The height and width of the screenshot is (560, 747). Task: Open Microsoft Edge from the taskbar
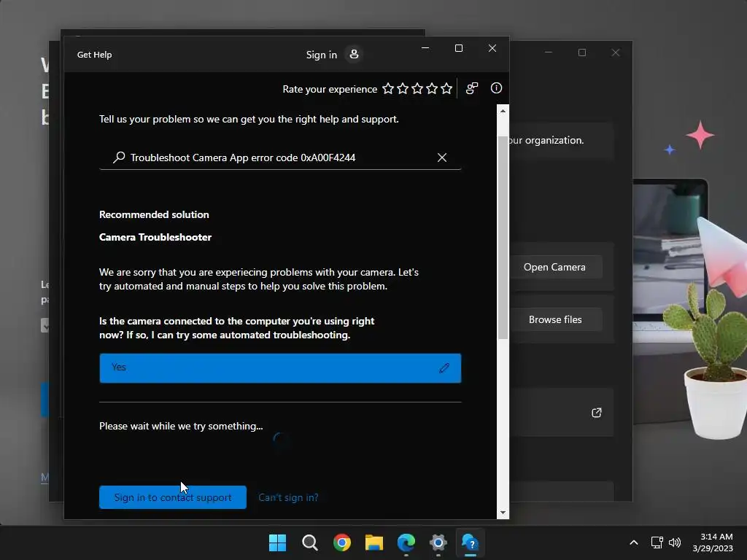406,542
